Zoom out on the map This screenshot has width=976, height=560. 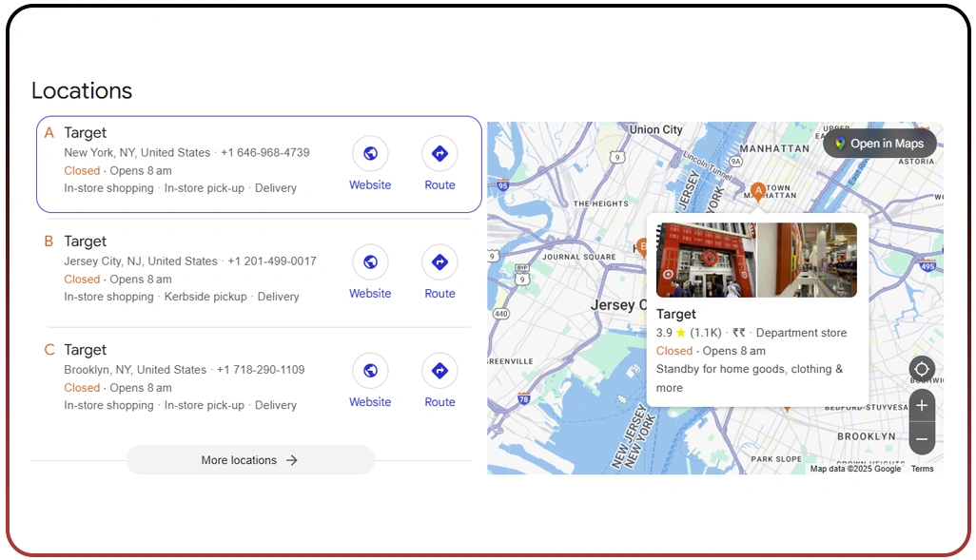click(x=921, y=438)
